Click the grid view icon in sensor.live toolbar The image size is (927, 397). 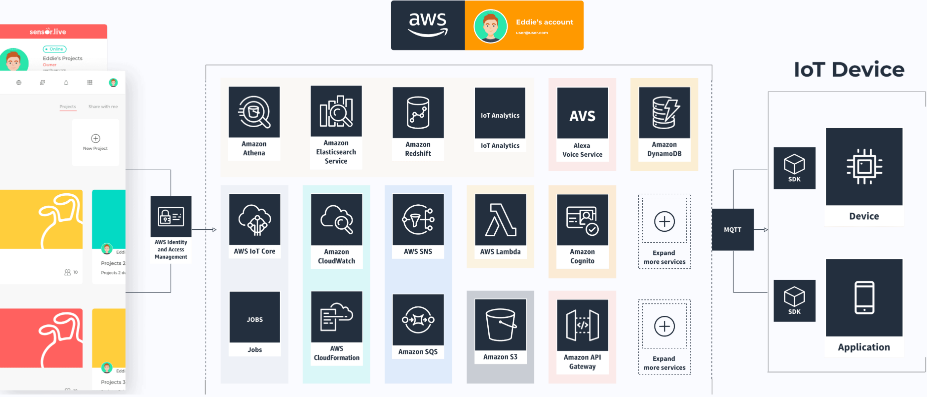(89, 83)
